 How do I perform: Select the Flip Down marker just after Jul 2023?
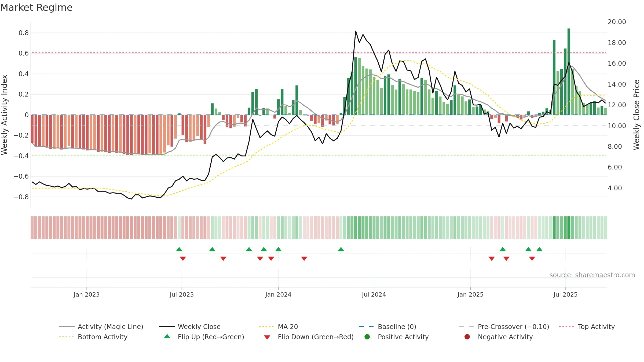click(x=183, y=258)
